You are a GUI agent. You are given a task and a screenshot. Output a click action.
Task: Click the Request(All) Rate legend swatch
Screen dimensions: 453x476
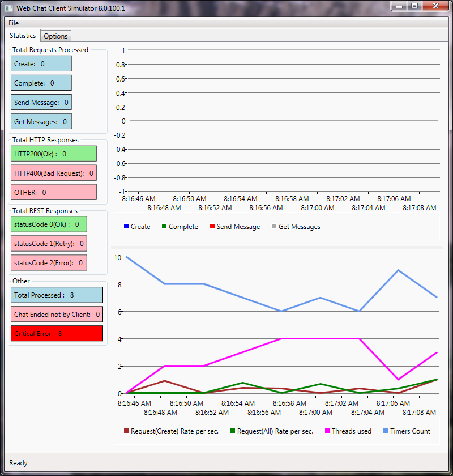pos(233,431)
